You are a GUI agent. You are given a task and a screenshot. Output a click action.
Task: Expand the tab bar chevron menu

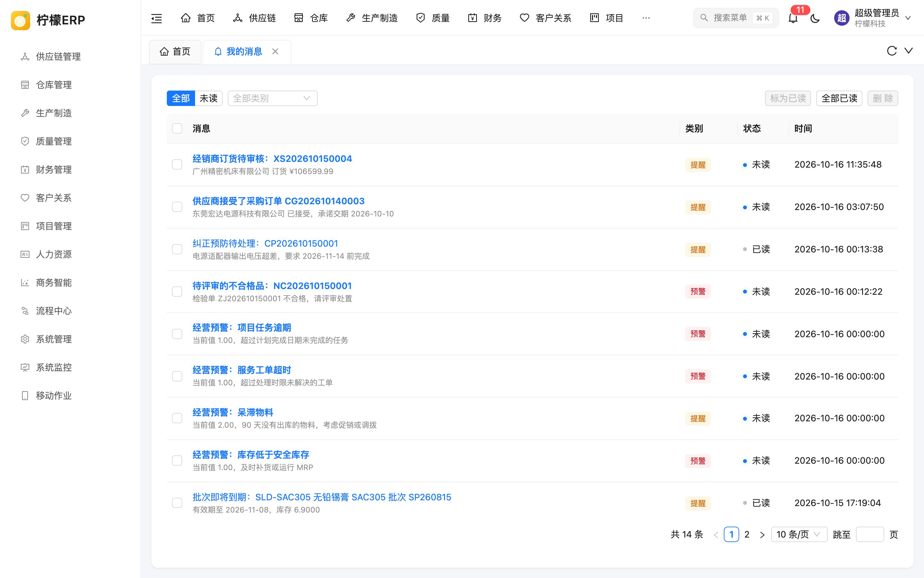[x=909, y=51]
